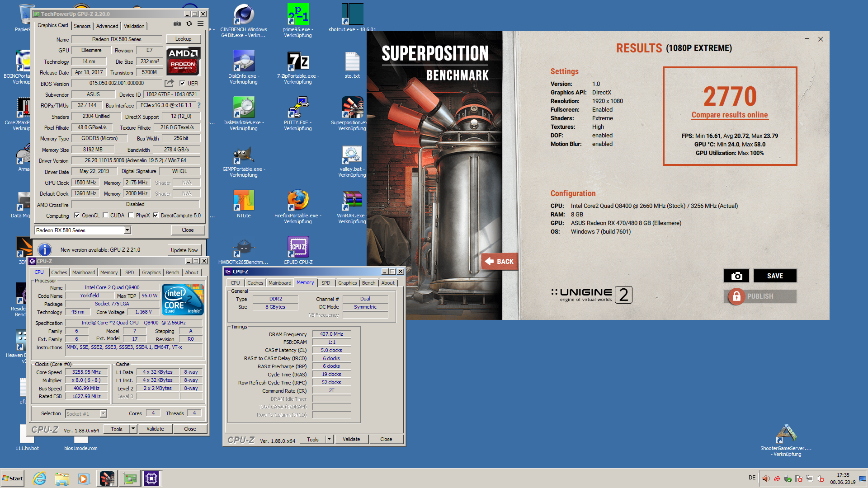Screen dimensions: 868x488
Task: Open SPD tab in CPU-Z Memory window
Action: (x=325, y=283)
